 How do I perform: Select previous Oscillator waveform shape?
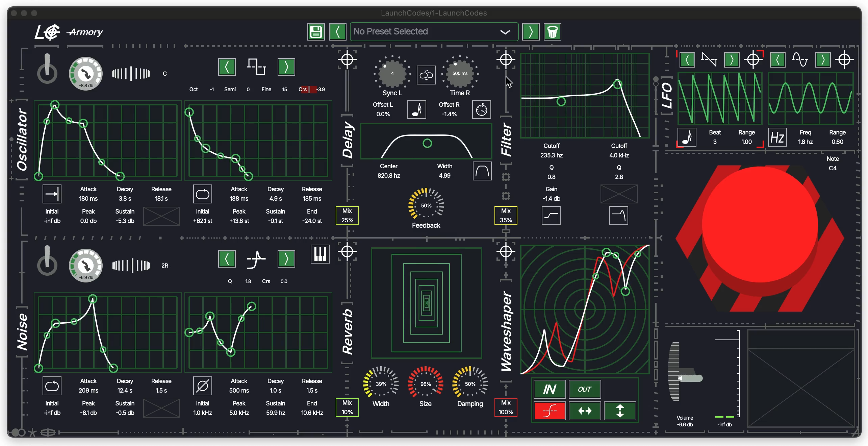tap(227, 67)
